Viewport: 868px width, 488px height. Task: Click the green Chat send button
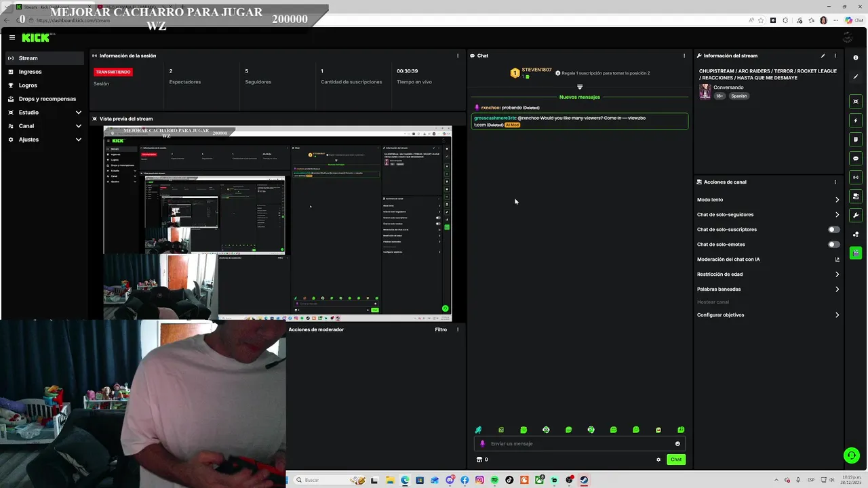(676, 460)
